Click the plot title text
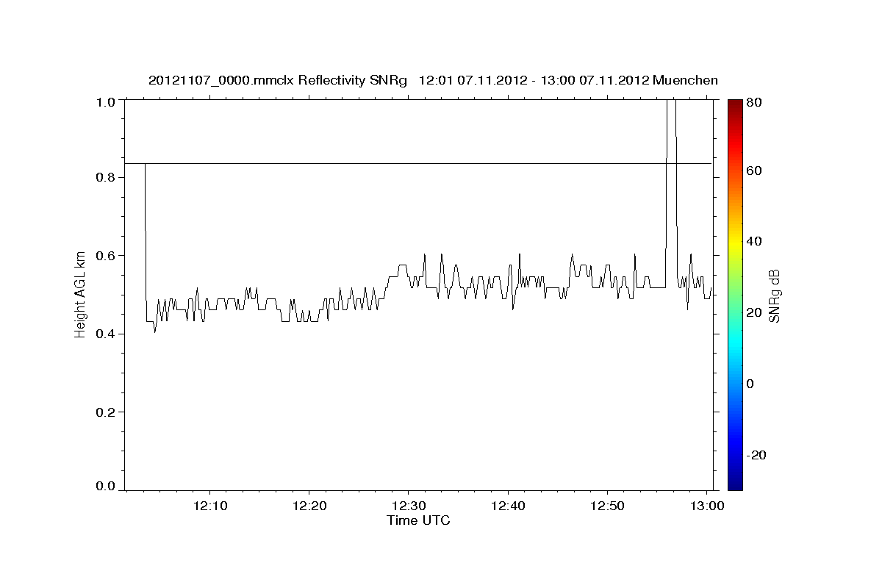 coord(433,80)
